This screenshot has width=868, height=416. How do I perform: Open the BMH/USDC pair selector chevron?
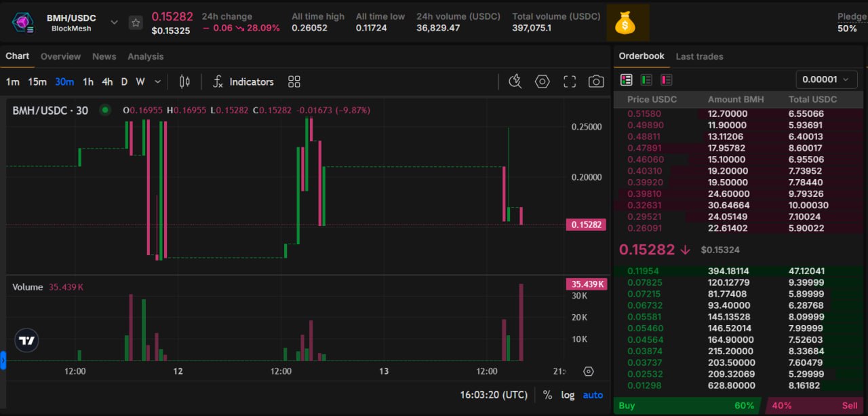(x=114, y=22)
